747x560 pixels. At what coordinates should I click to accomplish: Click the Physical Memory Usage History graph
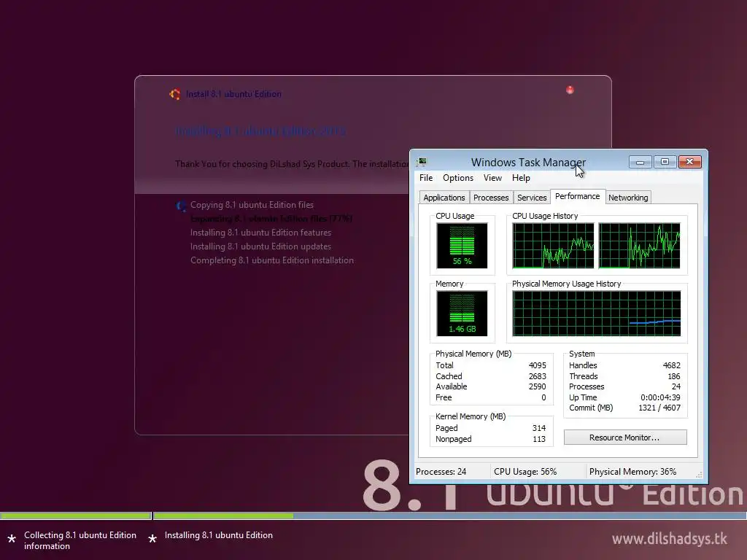(x=597, y=314)
